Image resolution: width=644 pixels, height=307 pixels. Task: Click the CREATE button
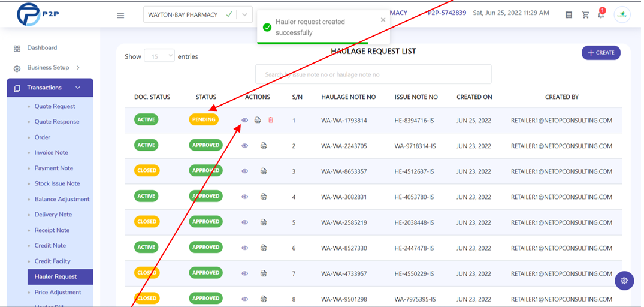[601, 53]
